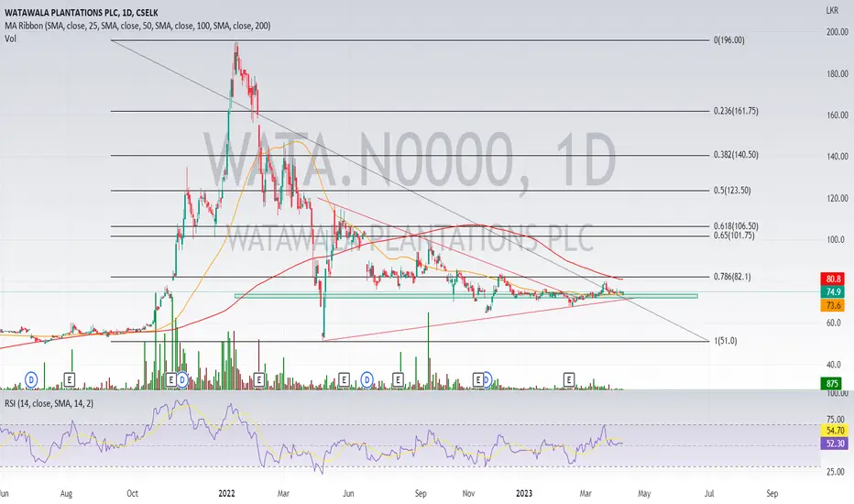Click the dividend marker just after Jun 2022
854x504 pixels.
[x=367, y=379]
